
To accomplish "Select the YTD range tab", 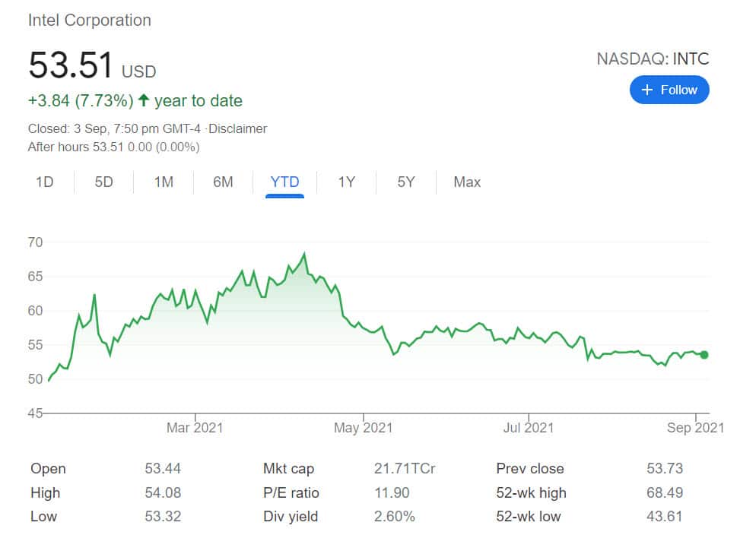I will [x=284, y=182].
